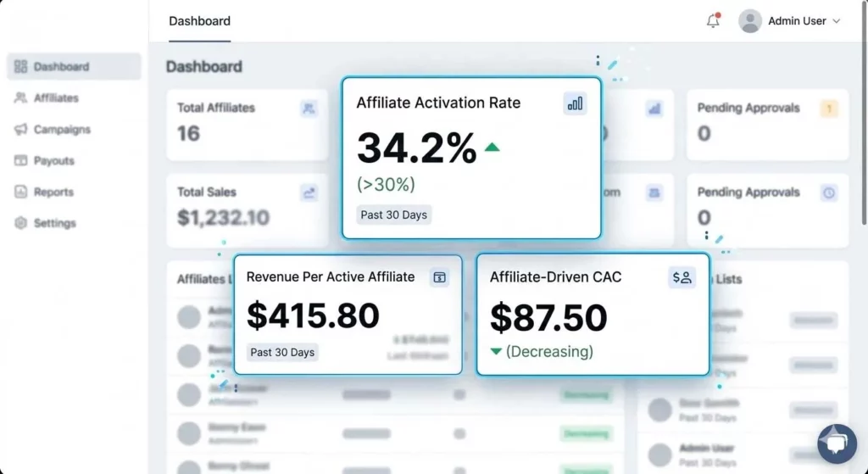This screenshot has height=474, width=868.
Task: Click the Affiliates people icon in sidebar
Action: 20,98
